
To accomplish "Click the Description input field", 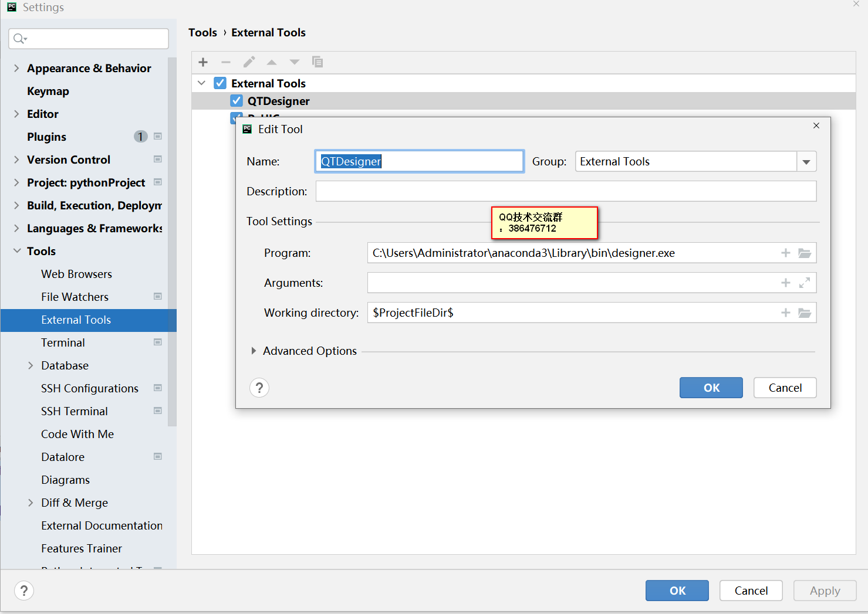I will (566, 191).
